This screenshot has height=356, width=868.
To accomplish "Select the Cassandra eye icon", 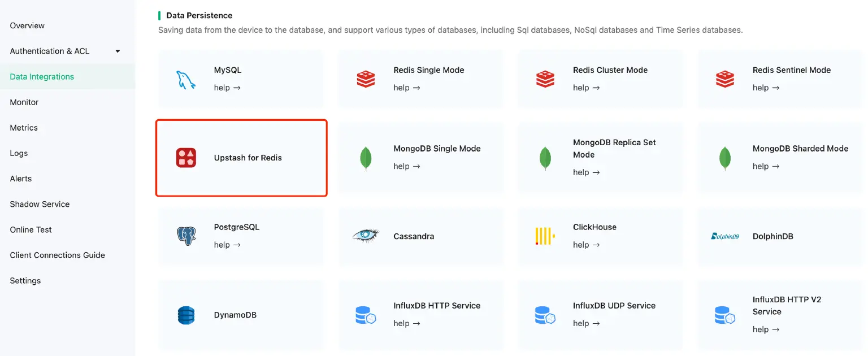I will (366, 236).
